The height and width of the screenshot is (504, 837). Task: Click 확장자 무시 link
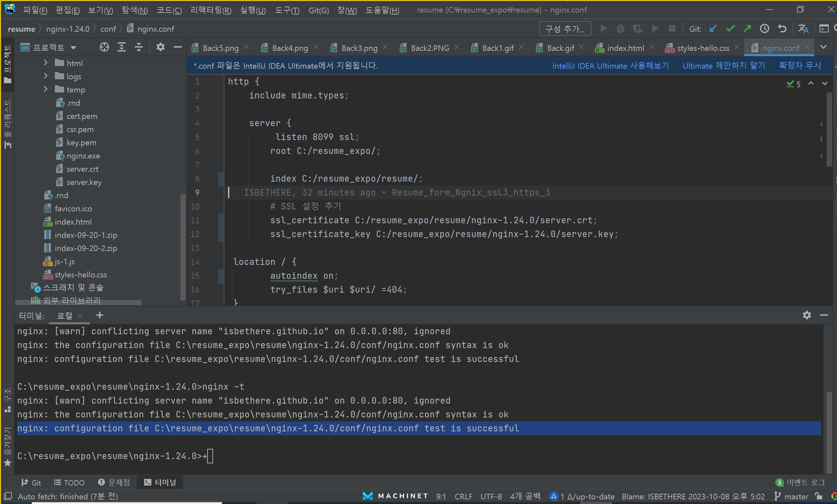click(800, 65)
